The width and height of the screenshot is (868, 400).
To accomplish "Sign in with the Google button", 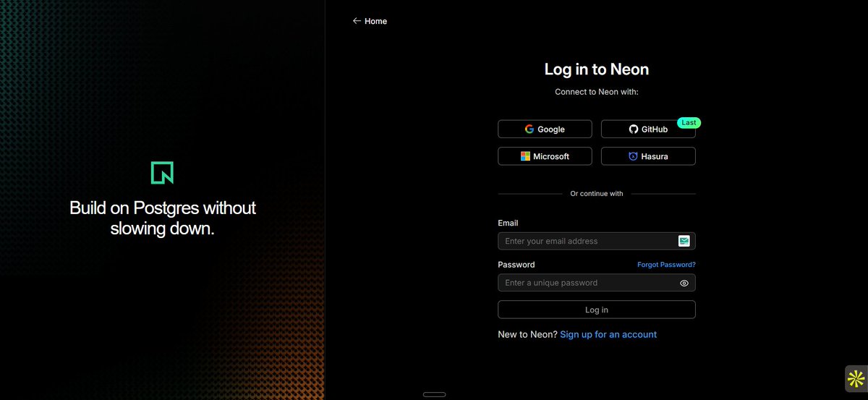I will click(x=545, y=129).
